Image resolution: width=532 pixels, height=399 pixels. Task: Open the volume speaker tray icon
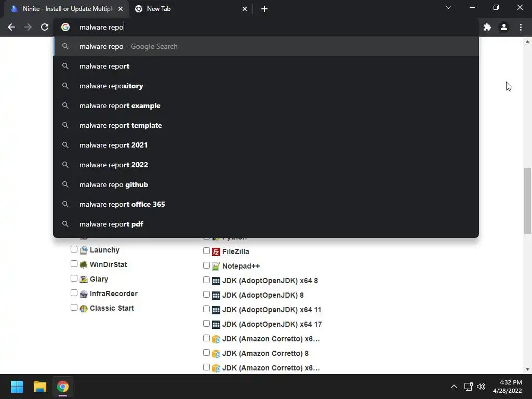tap(481, 387)
